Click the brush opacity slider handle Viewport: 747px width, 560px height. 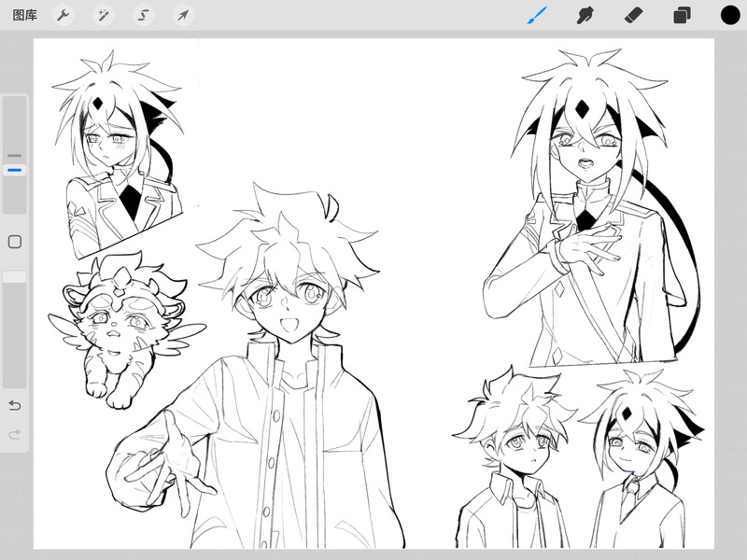pyautogui.click(x=15, y=277)
